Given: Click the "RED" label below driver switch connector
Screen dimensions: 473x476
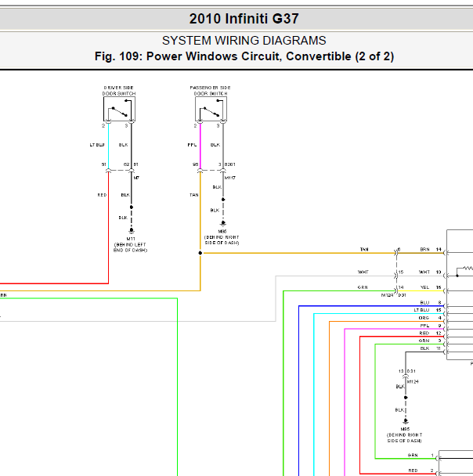Looking at the screenshot, I should (x=102, y=195).
